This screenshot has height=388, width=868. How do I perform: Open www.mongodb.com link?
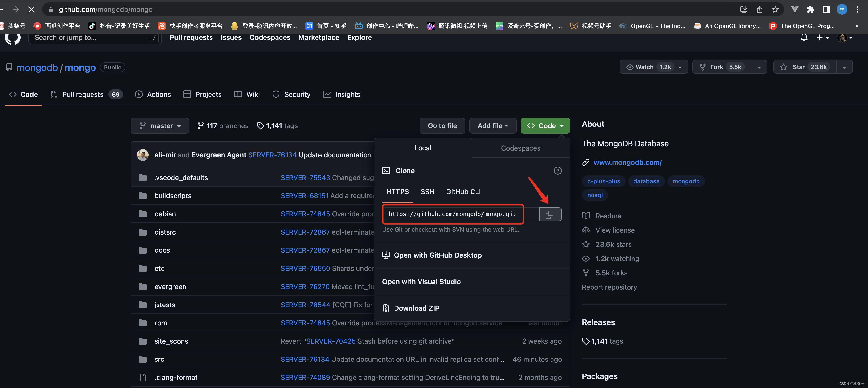(627, 162)
